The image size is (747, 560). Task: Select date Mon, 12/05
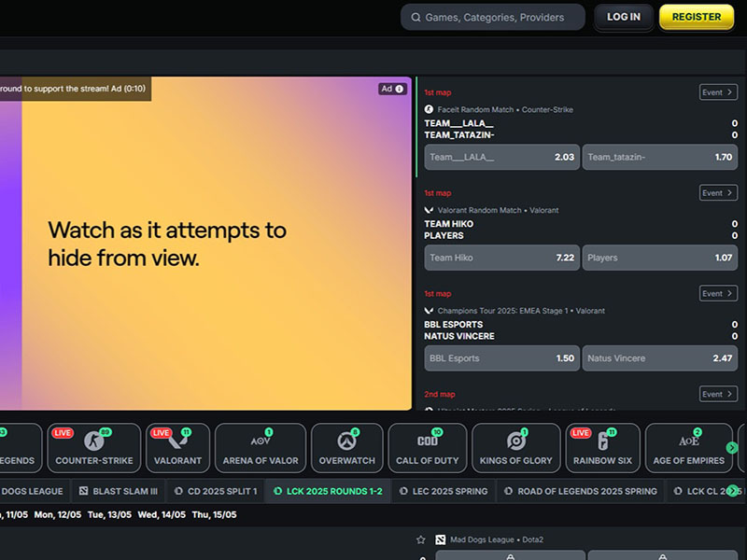coord(58,515)
